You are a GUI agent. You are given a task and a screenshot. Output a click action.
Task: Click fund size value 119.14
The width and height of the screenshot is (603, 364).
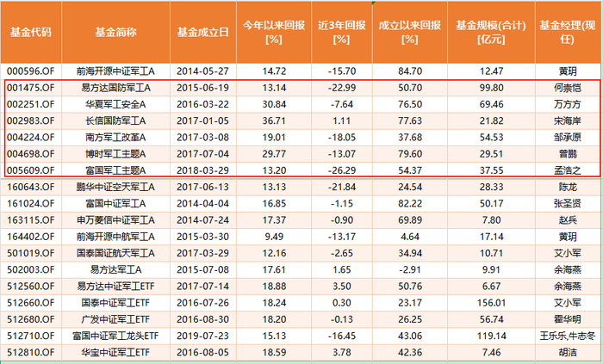pos(491,336)
